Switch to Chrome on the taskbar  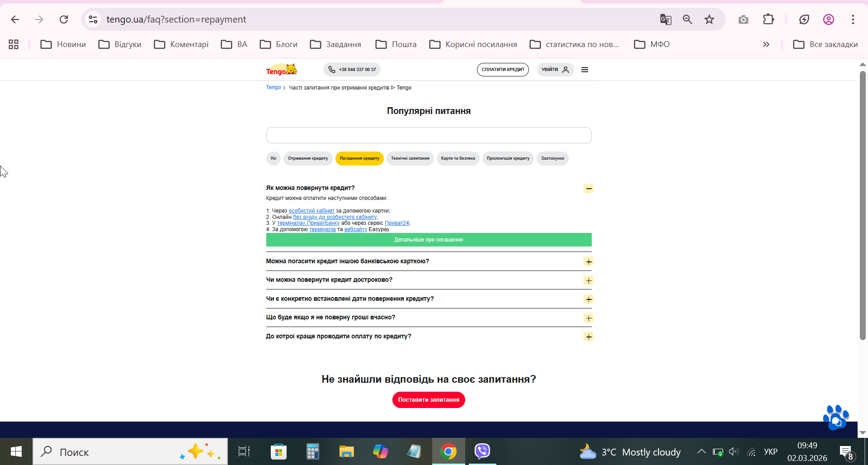click(448, 451)
